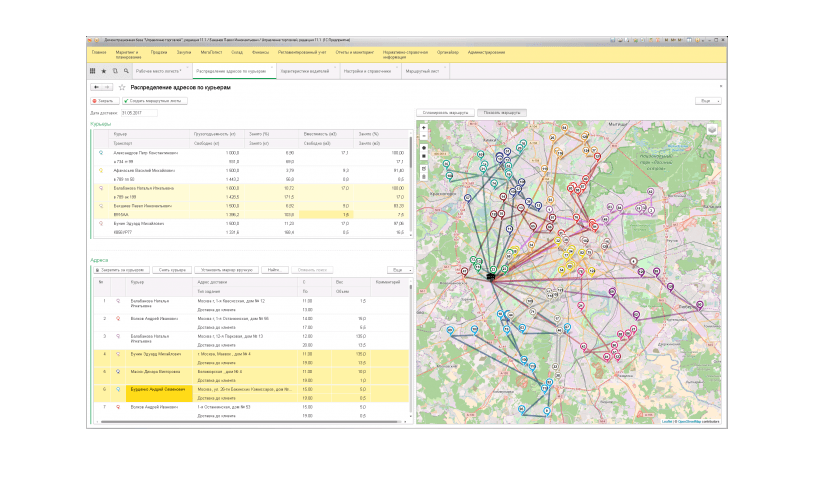Zoom out on the map

click(424, 136)
